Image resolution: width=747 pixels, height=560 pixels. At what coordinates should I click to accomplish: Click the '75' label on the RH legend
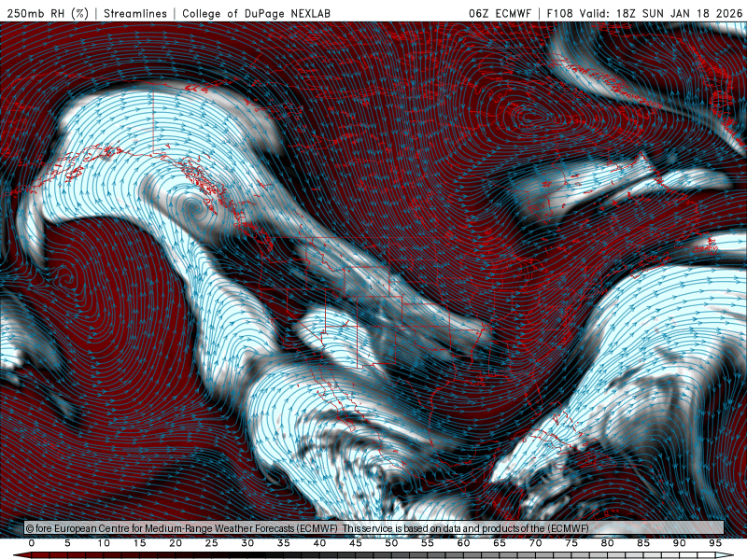[x=571, y=543]
